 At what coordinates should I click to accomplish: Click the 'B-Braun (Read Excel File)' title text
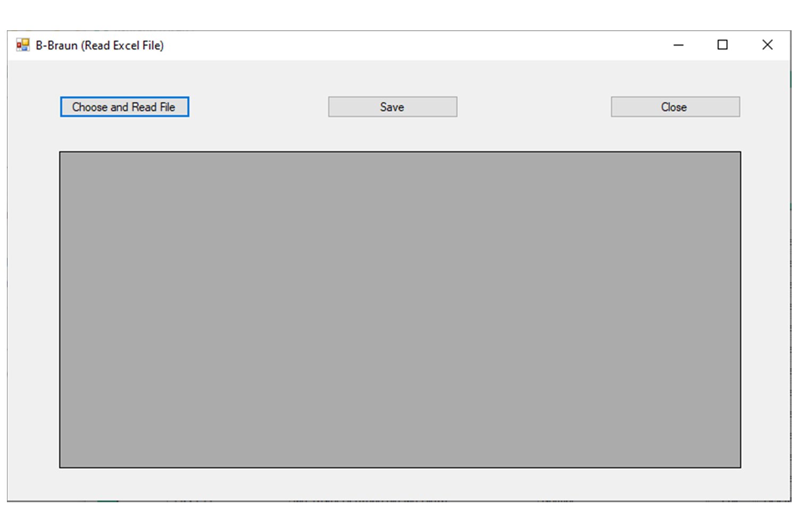99,46
